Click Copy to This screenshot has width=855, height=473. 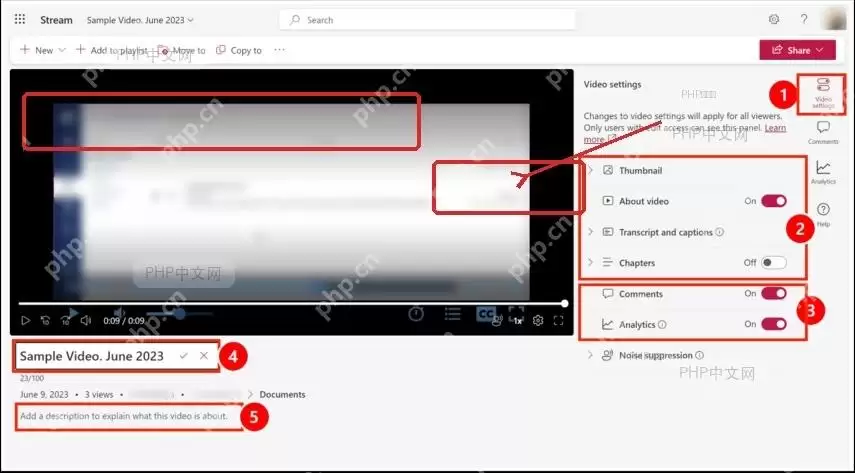point(239,50)
